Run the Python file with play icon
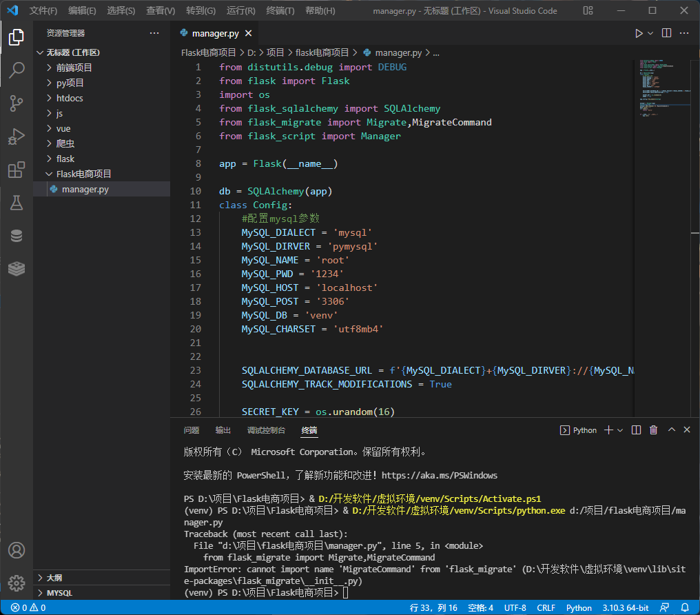 tap(639, 34)
